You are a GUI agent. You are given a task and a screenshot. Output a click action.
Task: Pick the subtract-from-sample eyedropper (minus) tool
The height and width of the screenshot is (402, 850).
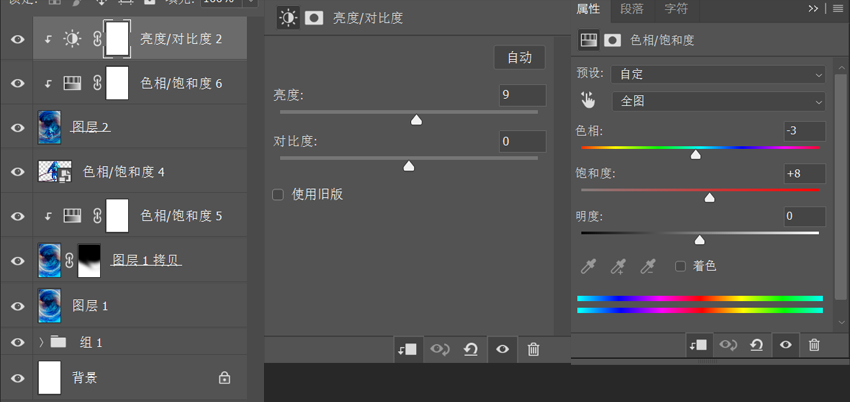pos(648,266)
